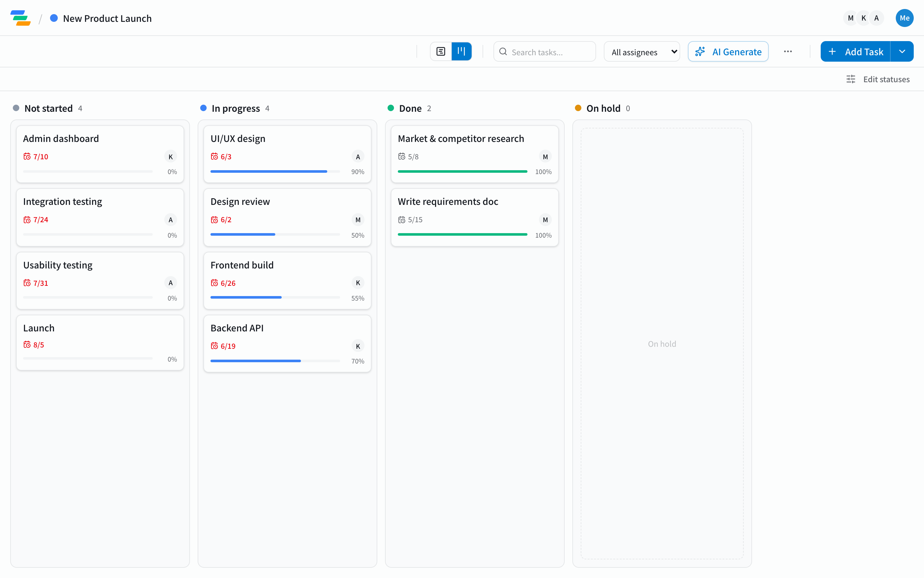Click the Edit statuses sliders icon

pyautogui.click(x=851, y=79)
